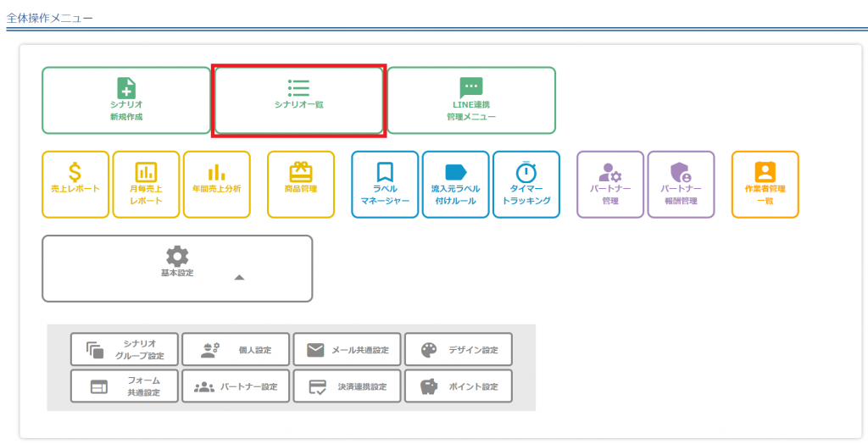The height and width of the screenshot is (444, 868).
Task: Open パートナー報酬管理 shield tile
Action: pyautogui.click(x=681, y=185)
